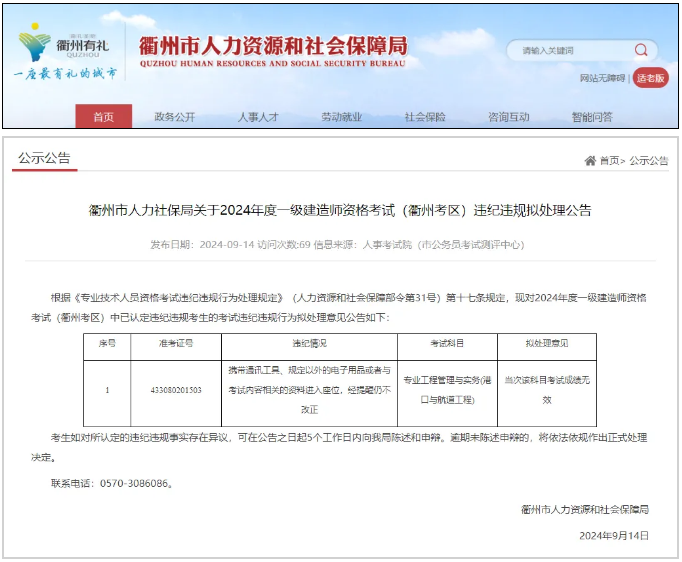Image resolution: width=682 pixels, height=562 pixels.
Task: Open the 社会保险 navigation item
Action: [x=425, y=117]
